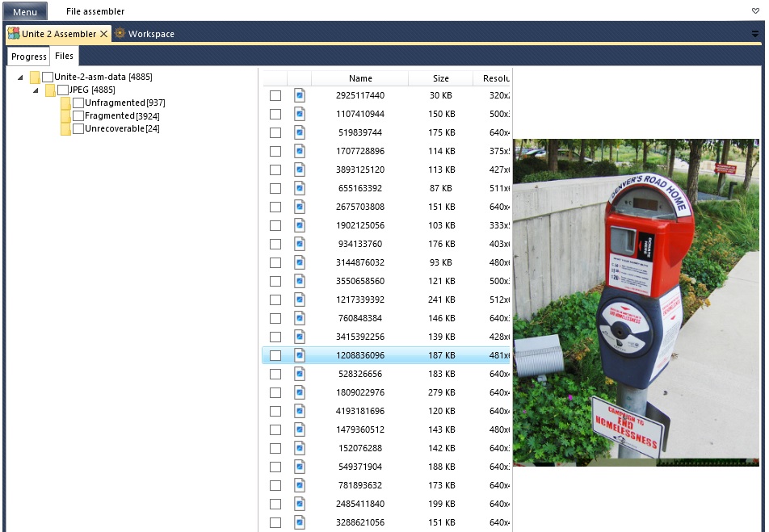Viewport: 769px width, 532px height.
Task: Close the Unite 2 Assembler tab
Action: pos(104,34)
